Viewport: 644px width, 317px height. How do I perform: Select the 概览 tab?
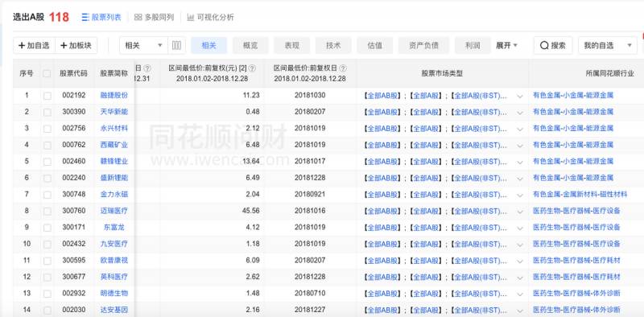click(x=250, y=46)
